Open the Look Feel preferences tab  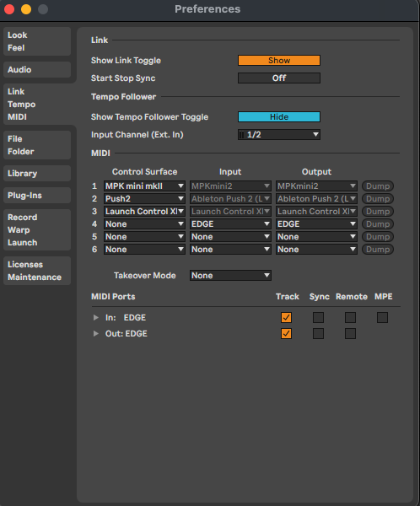37,41
